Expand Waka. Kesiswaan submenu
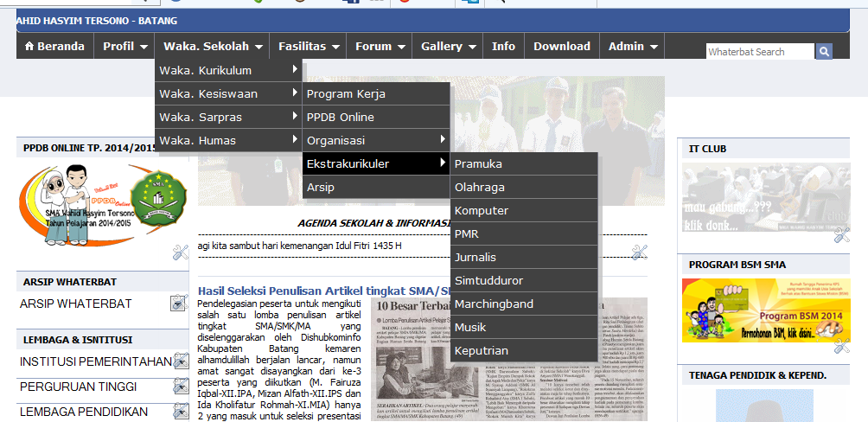 click(228, 93)
